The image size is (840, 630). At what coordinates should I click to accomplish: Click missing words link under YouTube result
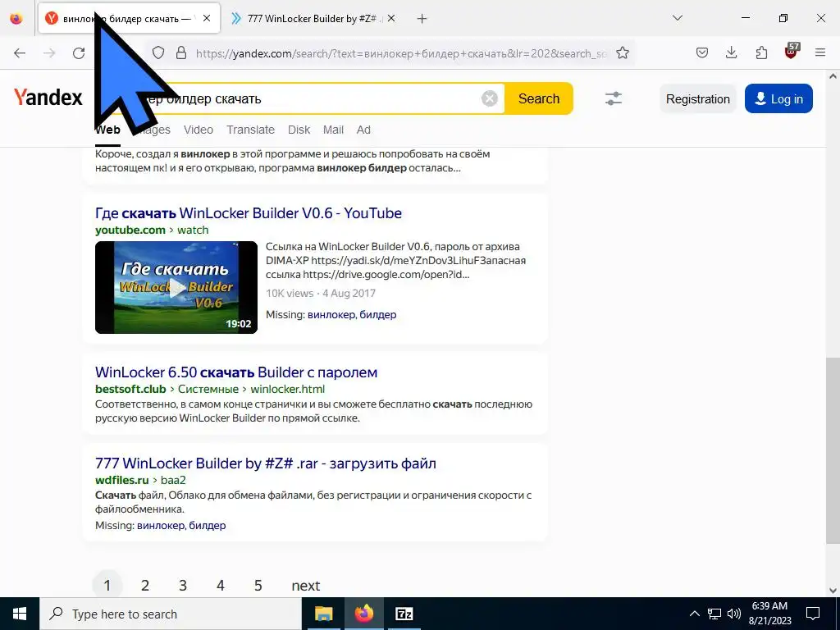click(x=351, y=315)
